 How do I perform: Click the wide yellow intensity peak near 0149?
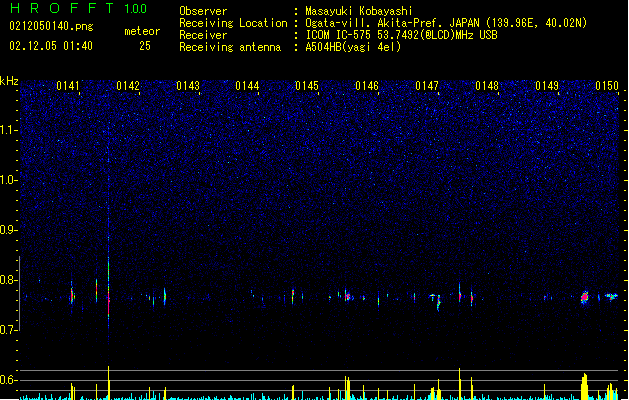[584, 386]
